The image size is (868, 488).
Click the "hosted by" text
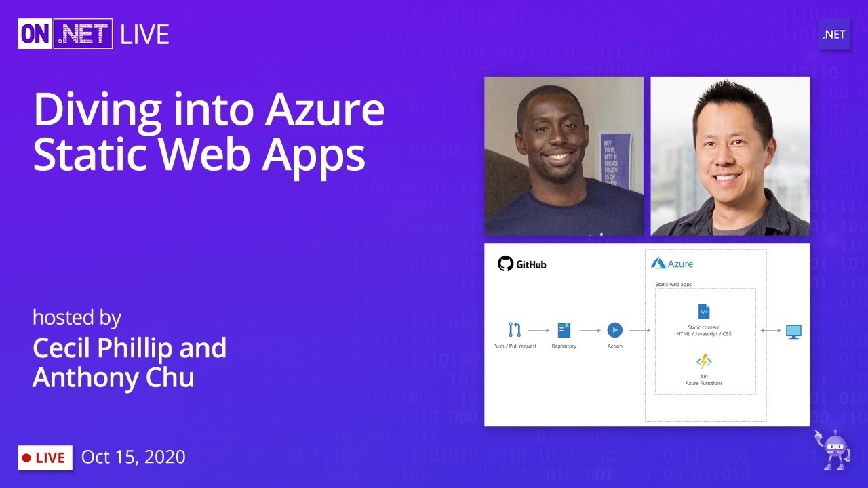point(77,317)
